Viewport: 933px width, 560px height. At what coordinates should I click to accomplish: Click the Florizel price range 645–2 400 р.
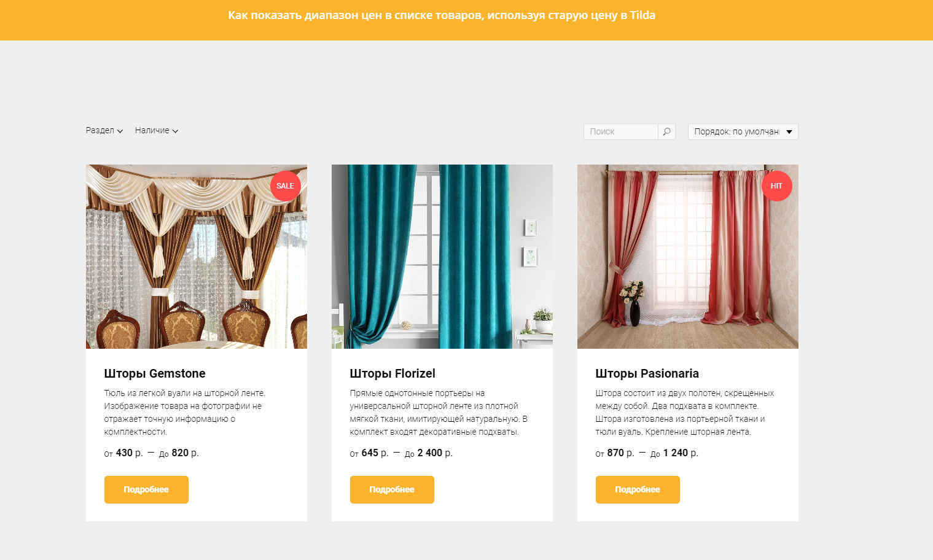[x=401, y=453]
